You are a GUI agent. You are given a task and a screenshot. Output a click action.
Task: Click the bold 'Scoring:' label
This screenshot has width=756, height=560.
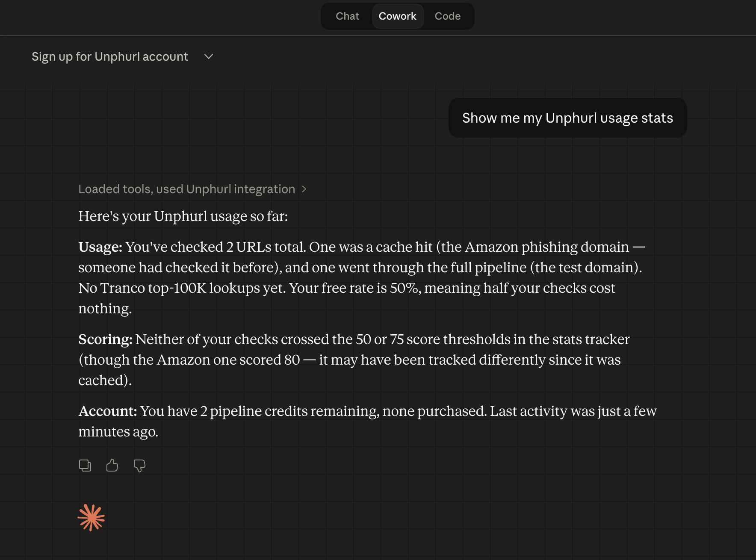106,339
